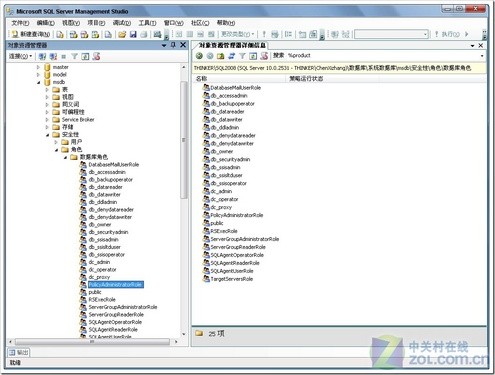Select the 对象资源管理器详细信息 tab
The width and height of the screenshot is (495, 375).
coord(232,45)
